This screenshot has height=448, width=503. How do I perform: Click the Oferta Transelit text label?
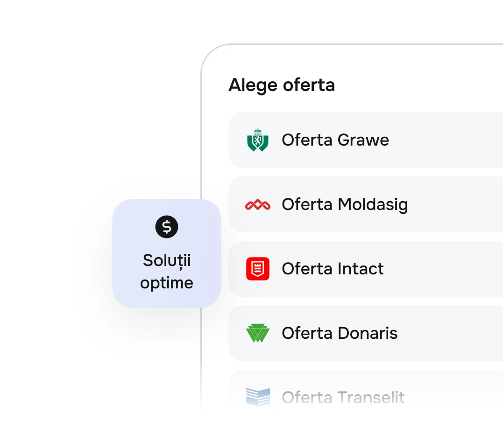(x=343, y=398)
